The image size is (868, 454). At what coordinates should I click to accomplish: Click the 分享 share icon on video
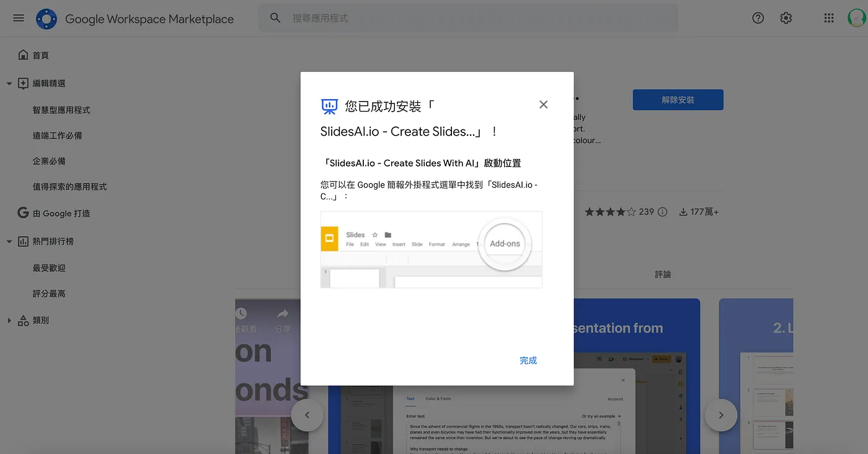(x=283, y=315)
